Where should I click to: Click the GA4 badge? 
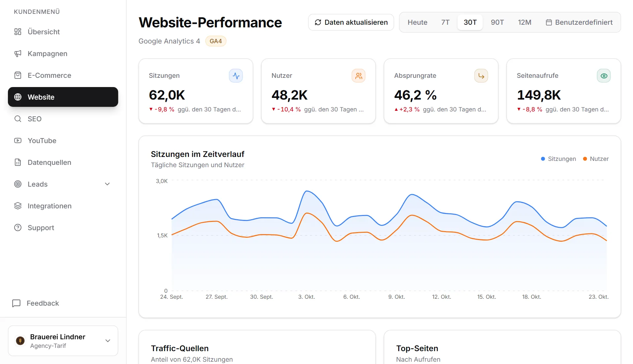(216, 41)
